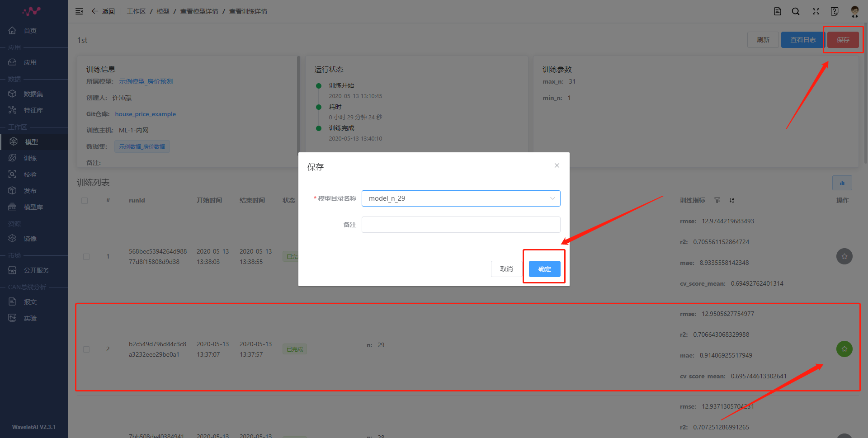
Task: Open the document icon in the top bar
Action: point(778,11)
